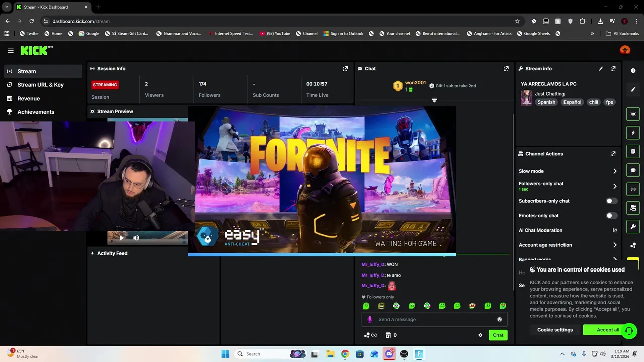Bookmark this page with the star icon
The width and height of the screenshot is (644, 362).
[x=517, y=21]
